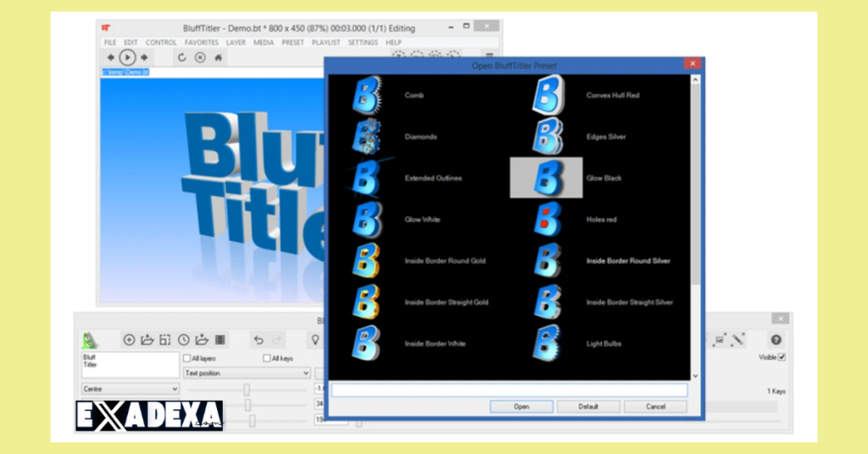868x454 pixels.
Task: Click the Open button in preset dialog
Action: pos(521,407)
